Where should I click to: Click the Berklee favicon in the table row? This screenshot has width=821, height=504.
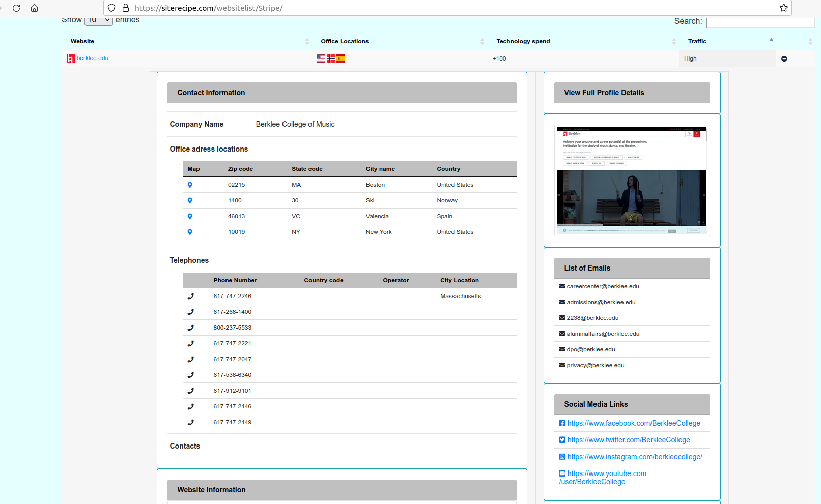click(71, 58)
